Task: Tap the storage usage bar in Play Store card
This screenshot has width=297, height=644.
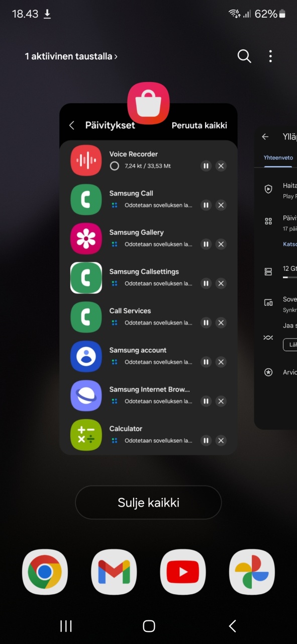Action: (x=290, y=277)
